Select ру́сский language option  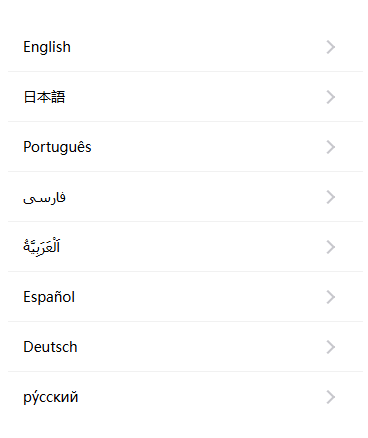coord(51,397)
